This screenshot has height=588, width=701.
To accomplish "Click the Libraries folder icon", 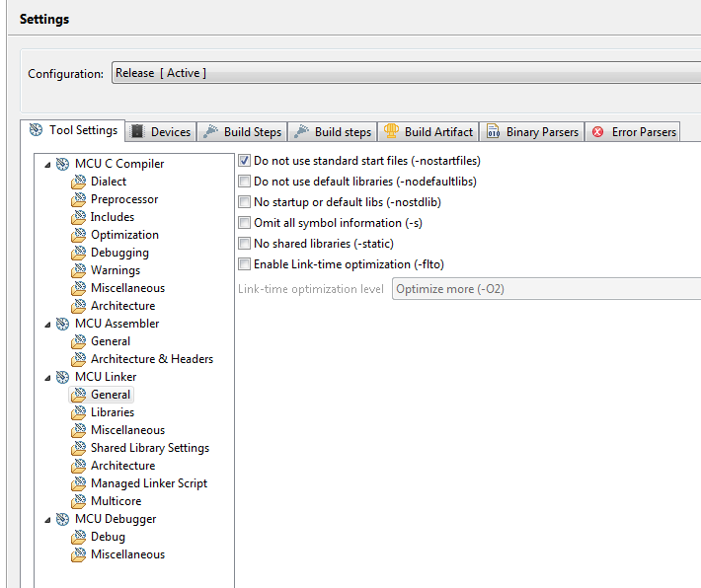I will [x=79, y=412].
